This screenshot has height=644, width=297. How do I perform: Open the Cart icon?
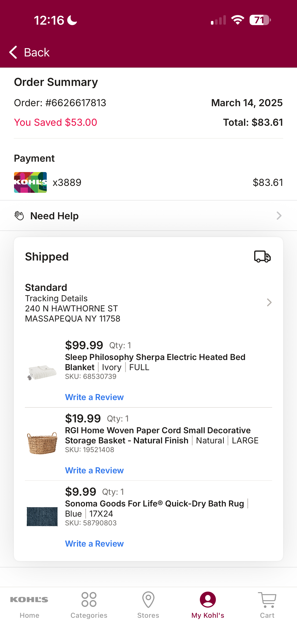(x=267, y=600)
